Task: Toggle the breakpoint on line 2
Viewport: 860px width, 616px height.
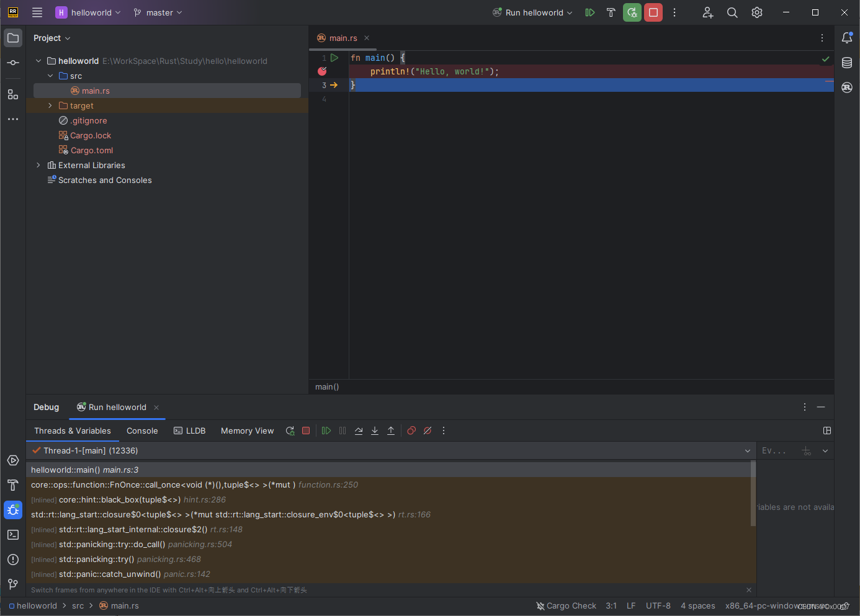Action: click(x=322, y=71)
